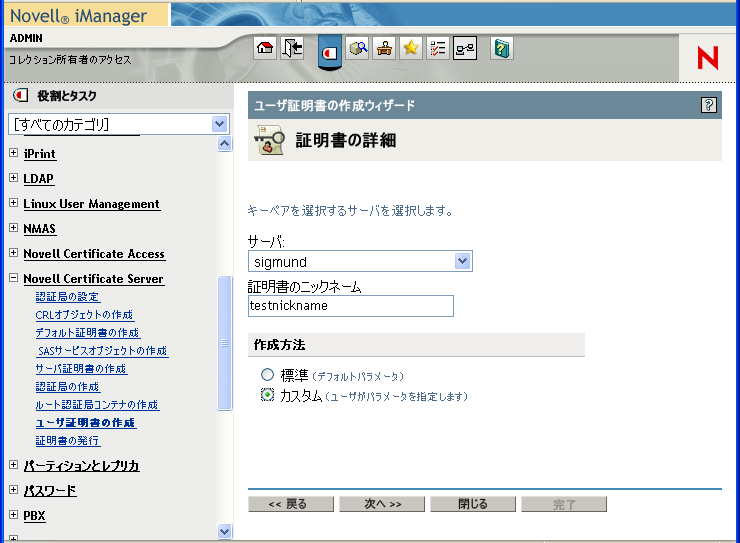Expand the パーティションとレプリカ node

click(14, 465)
